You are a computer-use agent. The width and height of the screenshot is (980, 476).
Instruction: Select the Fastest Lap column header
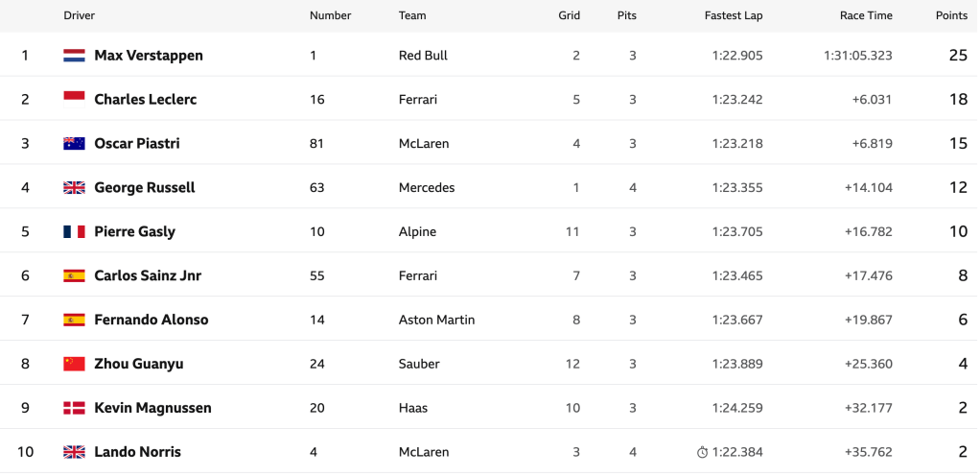(734, 15)
